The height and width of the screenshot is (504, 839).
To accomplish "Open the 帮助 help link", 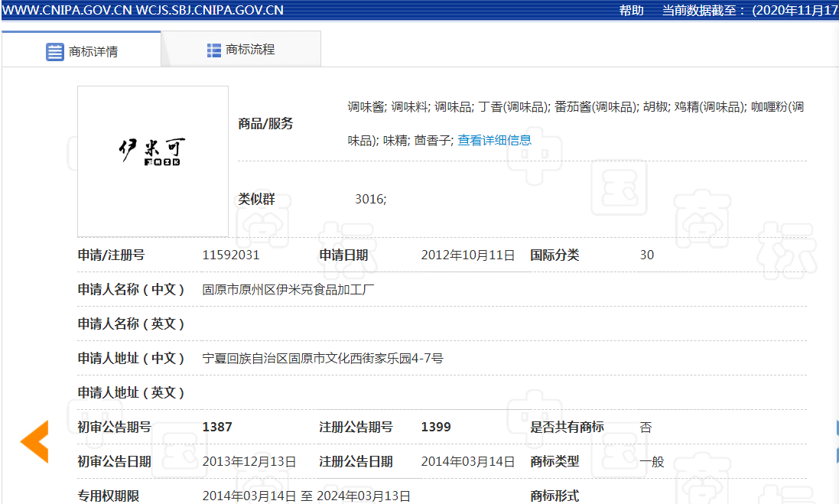I will (631, 10).
